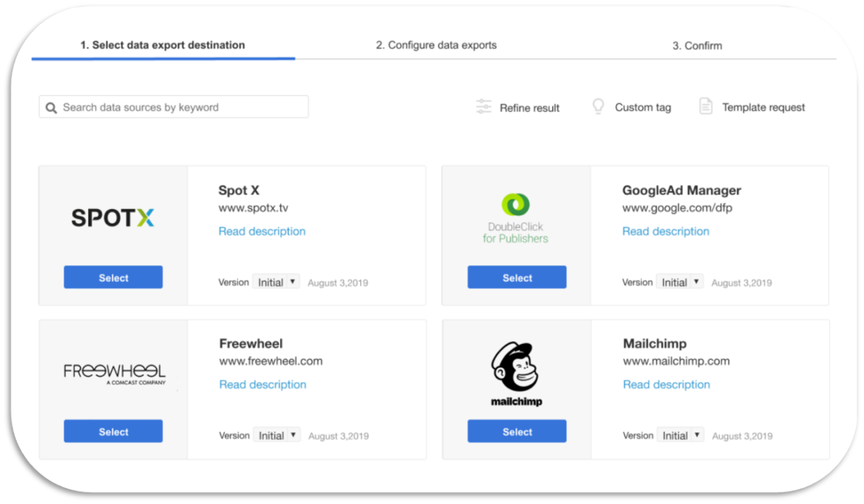This screenshot has width=864, height=504.
Task: Open the Version dropdown for Spot X
Action: click(x=276, y=282)
